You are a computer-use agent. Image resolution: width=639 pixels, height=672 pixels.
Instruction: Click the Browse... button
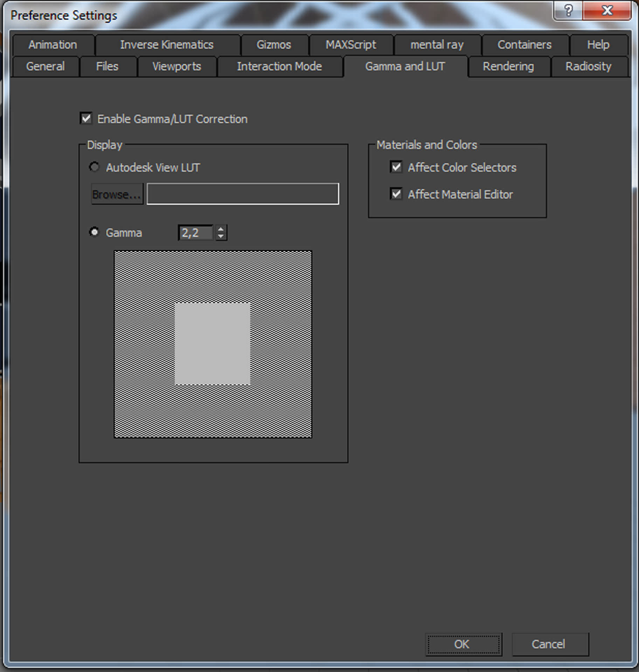tap(117, 194)
